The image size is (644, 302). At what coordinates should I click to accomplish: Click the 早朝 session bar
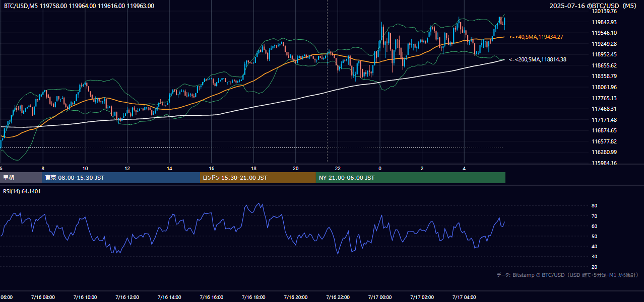(x=21, y=178)
